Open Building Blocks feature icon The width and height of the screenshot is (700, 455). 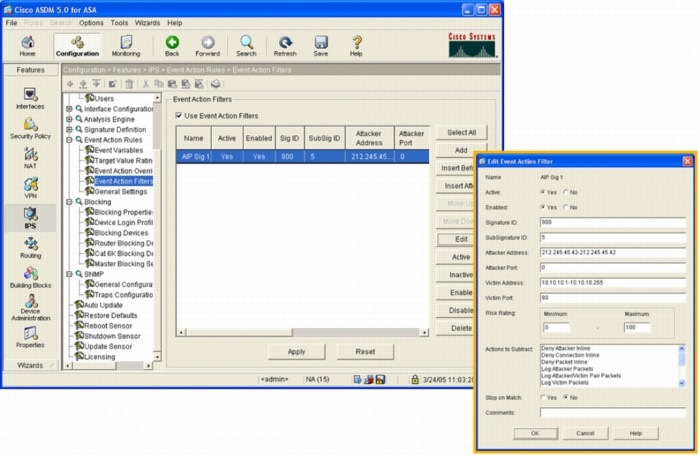coord(30,277)
